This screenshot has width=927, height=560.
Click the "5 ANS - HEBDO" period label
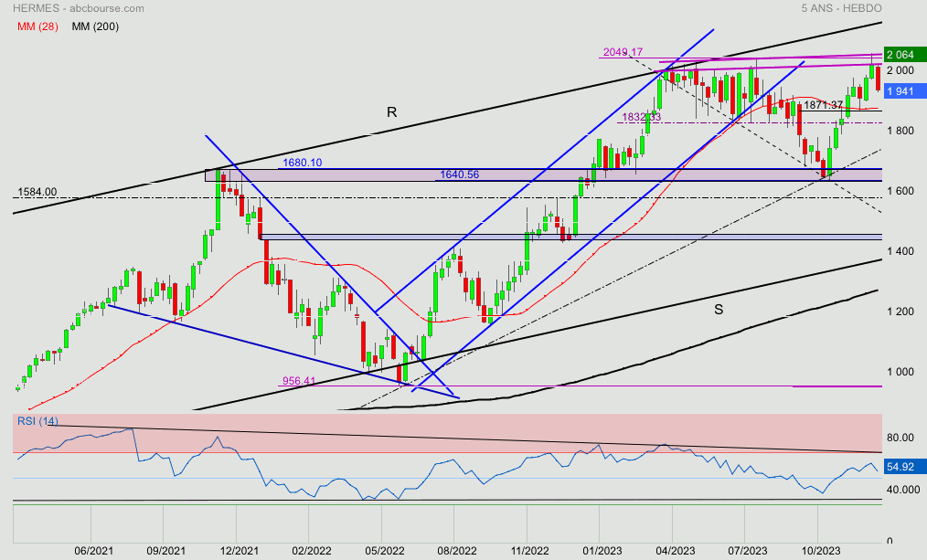click(841, 8)
